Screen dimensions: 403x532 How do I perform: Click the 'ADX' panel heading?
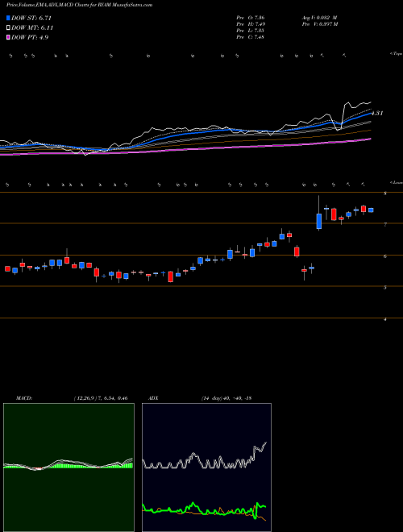(x=153, y=398)
